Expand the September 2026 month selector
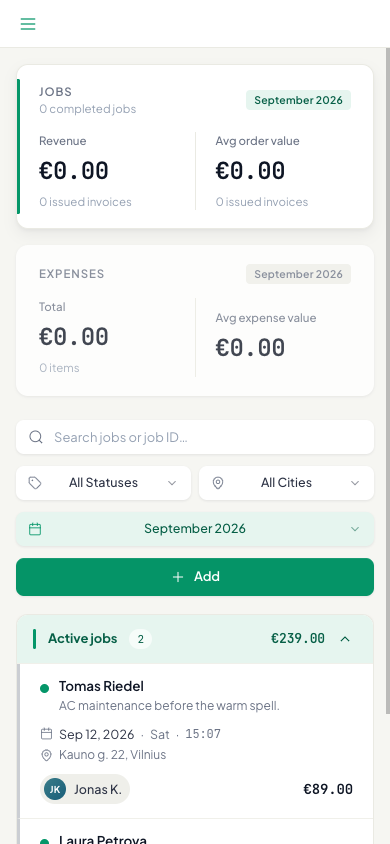Image resolution: width=390 pixels, height=844 pixels. 195,529
